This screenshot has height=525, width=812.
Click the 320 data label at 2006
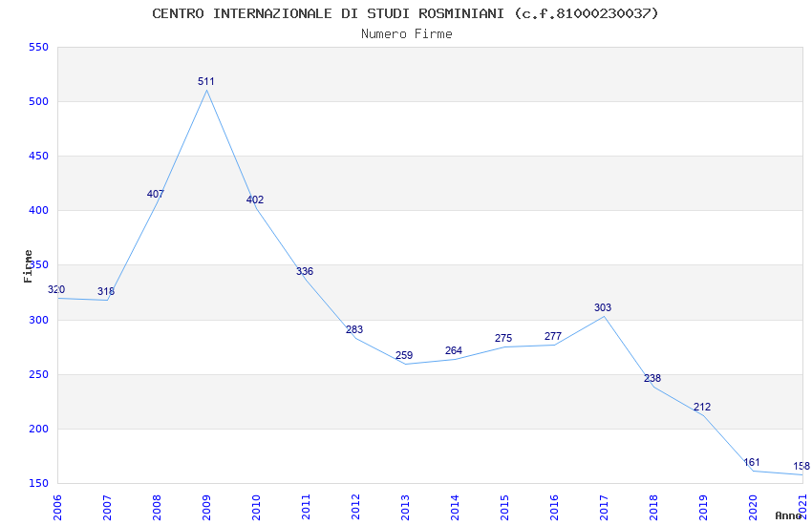[x=56, y=289]
